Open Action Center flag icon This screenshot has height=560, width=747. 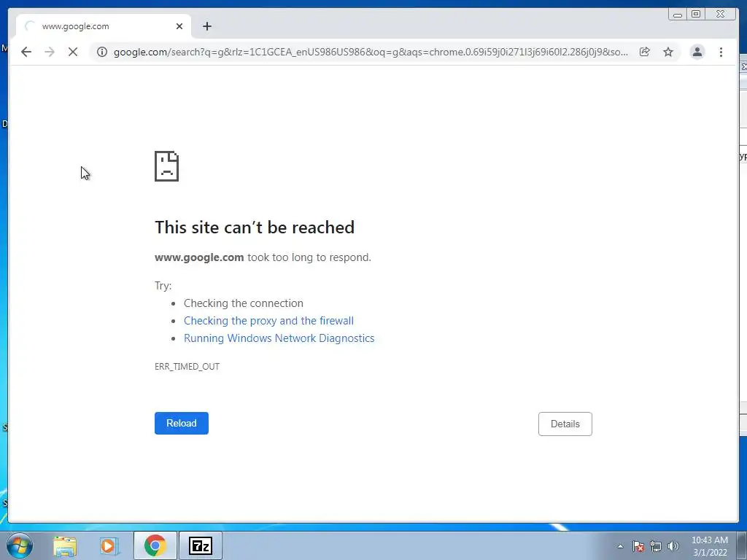click(x=638, y=546)
